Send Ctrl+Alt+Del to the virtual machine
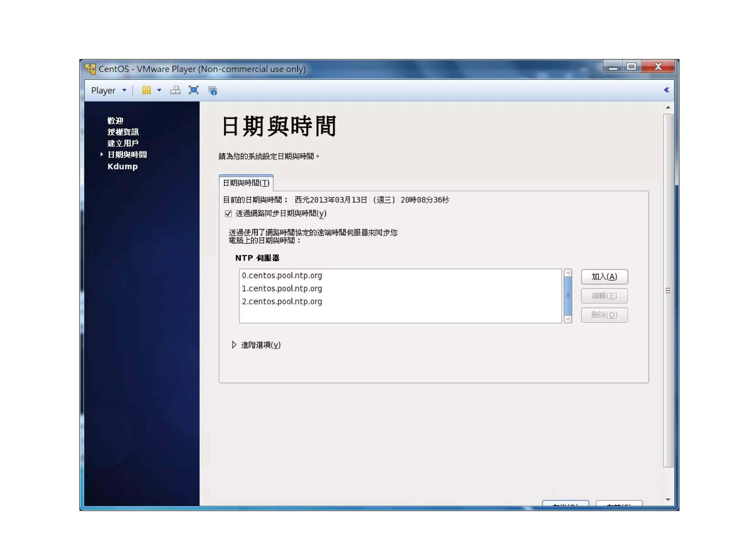 click(175, 90)
